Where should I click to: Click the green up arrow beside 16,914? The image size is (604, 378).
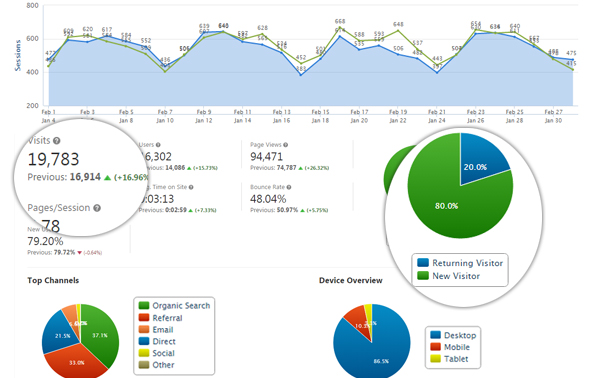[107, 178]
